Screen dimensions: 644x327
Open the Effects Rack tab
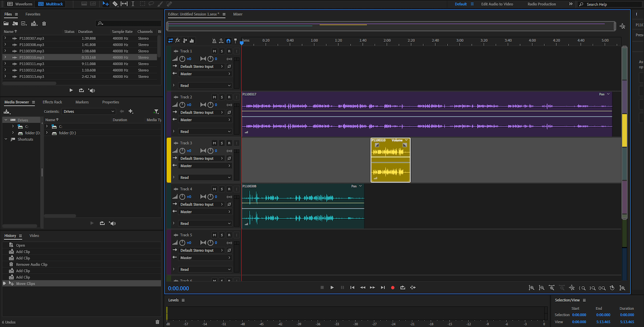coord(52,102)
